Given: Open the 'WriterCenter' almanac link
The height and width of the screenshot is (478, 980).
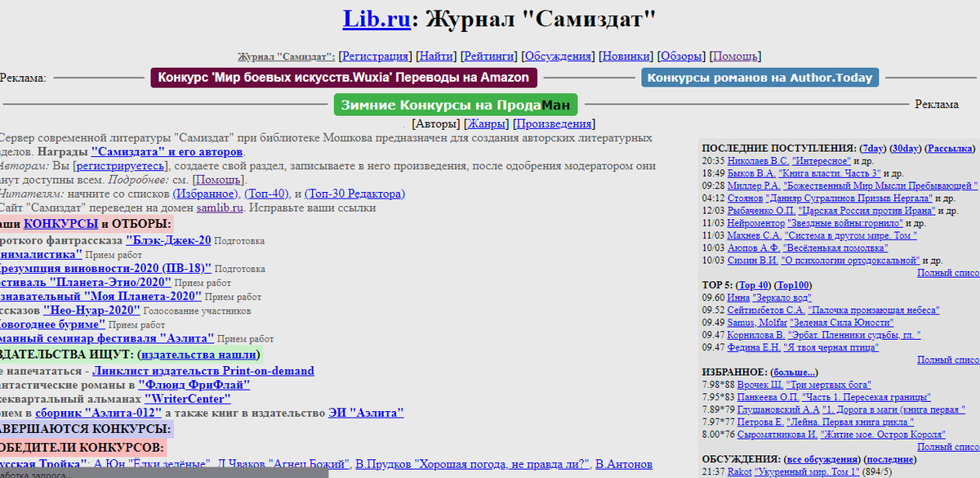Looking at the screenshot, I should click(187, 399).
